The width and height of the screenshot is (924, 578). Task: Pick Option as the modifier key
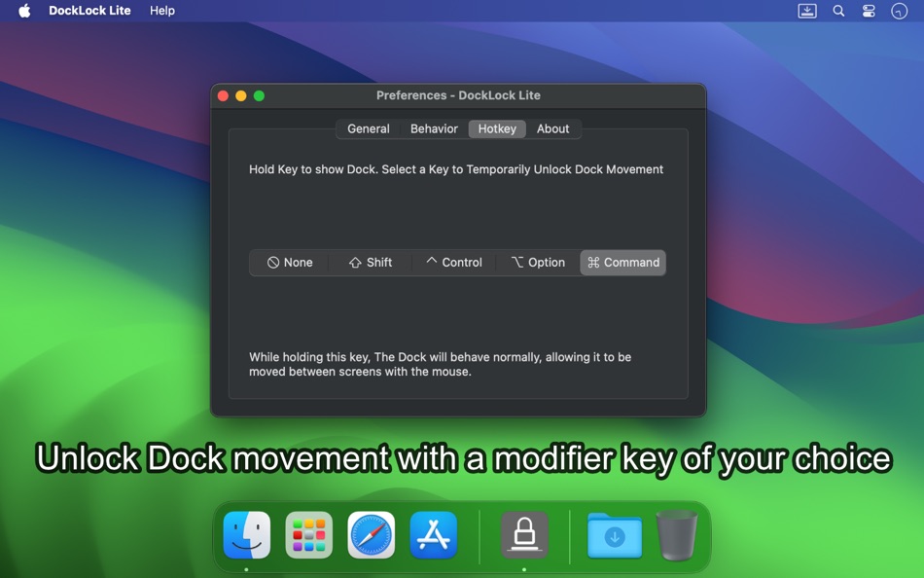click(538, 263)
